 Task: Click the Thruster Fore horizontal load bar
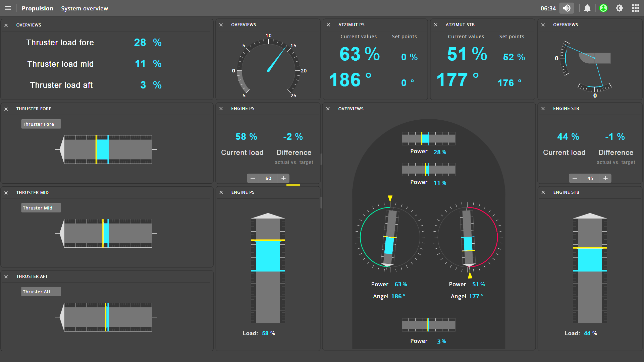click(108, 149)
